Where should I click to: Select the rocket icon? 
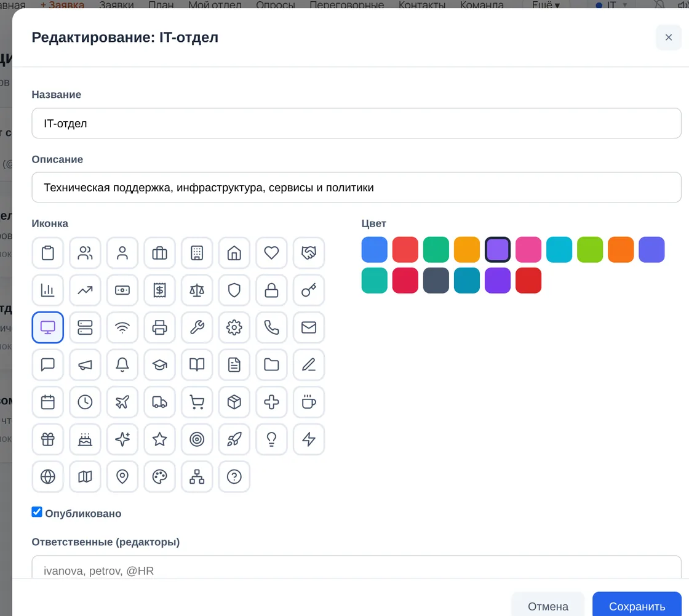click(234, 439)
